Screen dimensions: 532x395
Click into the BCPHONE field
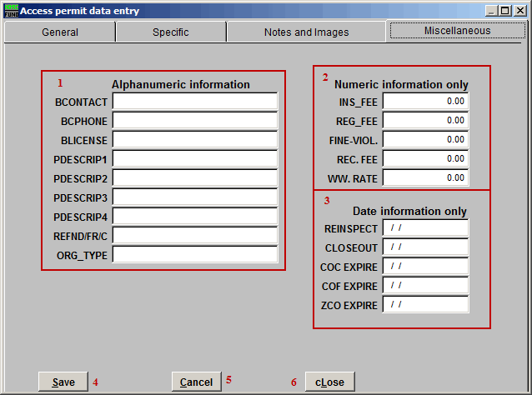195,120
